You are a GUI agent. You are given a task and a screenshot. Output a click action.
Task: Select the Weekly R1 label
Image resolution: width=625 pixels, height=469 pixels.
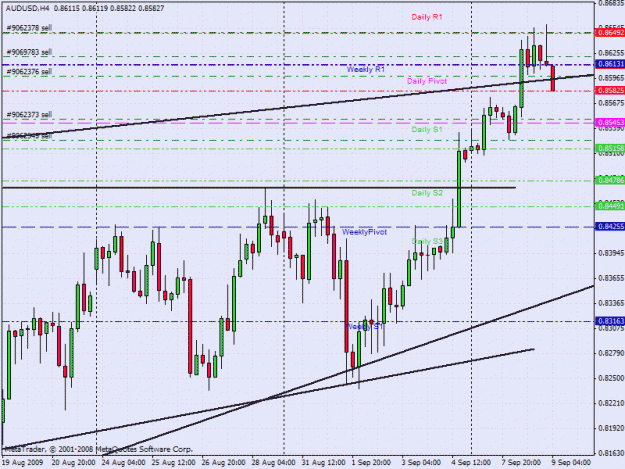pyautogui.click(x=366, y=69)
